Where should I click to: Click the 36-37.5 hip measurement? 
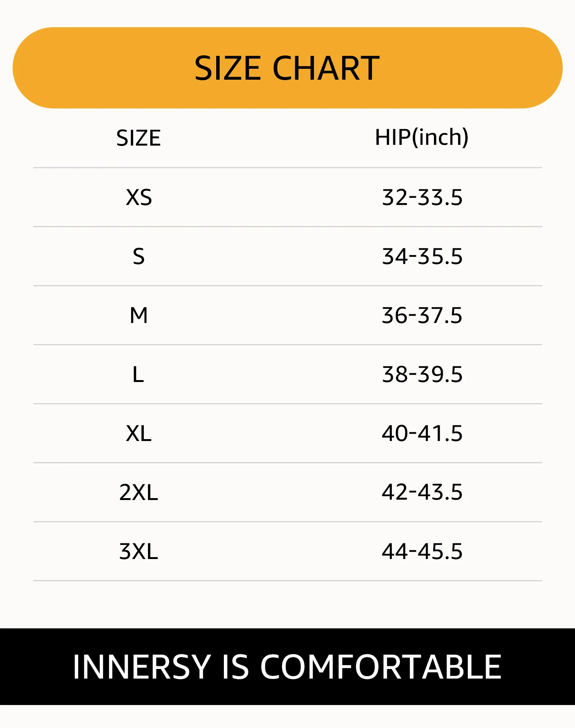coord(422,315)
